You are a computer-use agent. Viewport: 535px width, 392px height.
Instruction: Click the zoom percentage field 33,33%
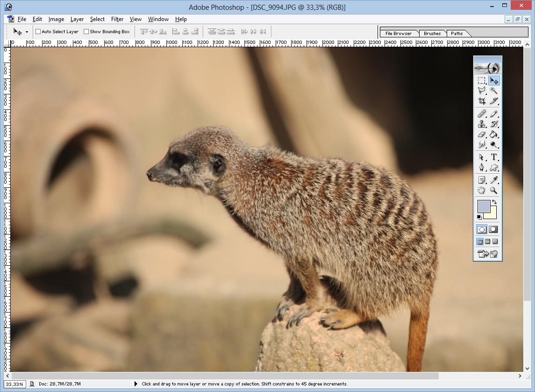(14, 384)
